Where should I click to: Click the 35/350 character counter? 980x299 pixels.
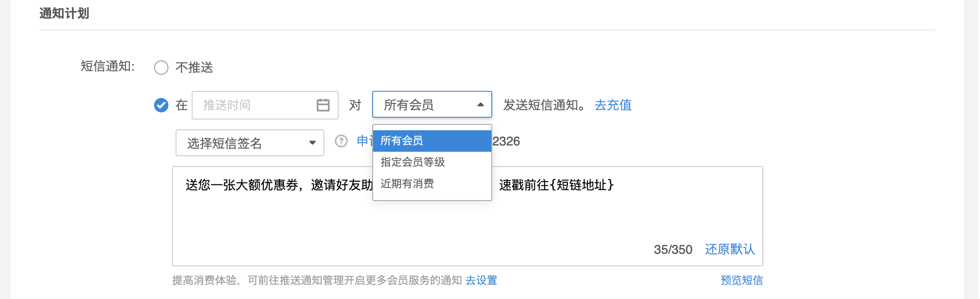[x=673, y=250]
